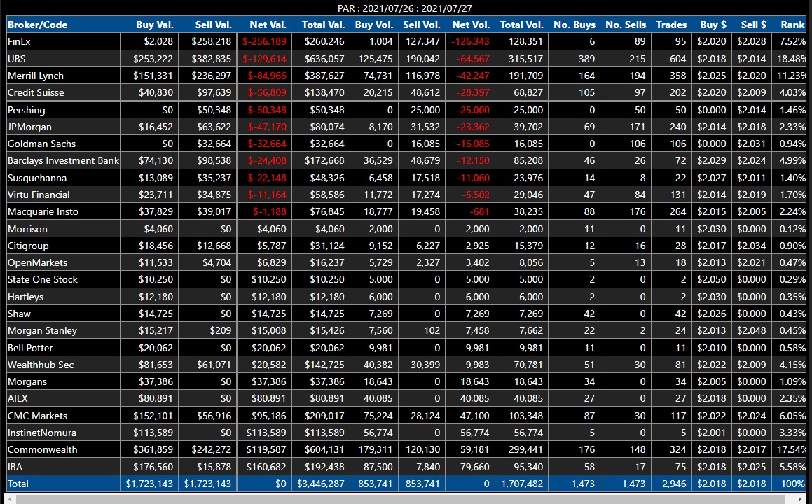
Task: Select the InstinetNomura broker name
Action: (x=41, y=433)
